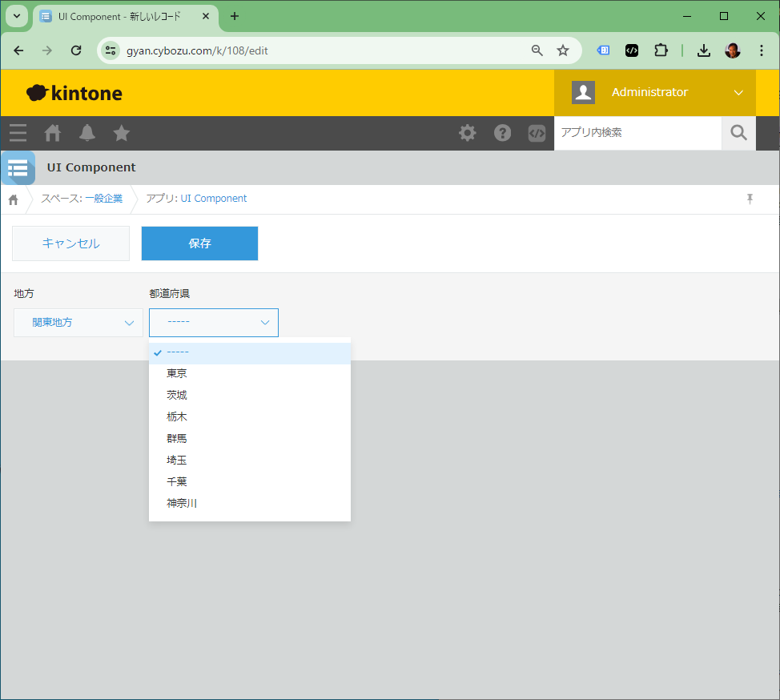Click the kintone logo
780x700 pixels.
click(74, 93)
